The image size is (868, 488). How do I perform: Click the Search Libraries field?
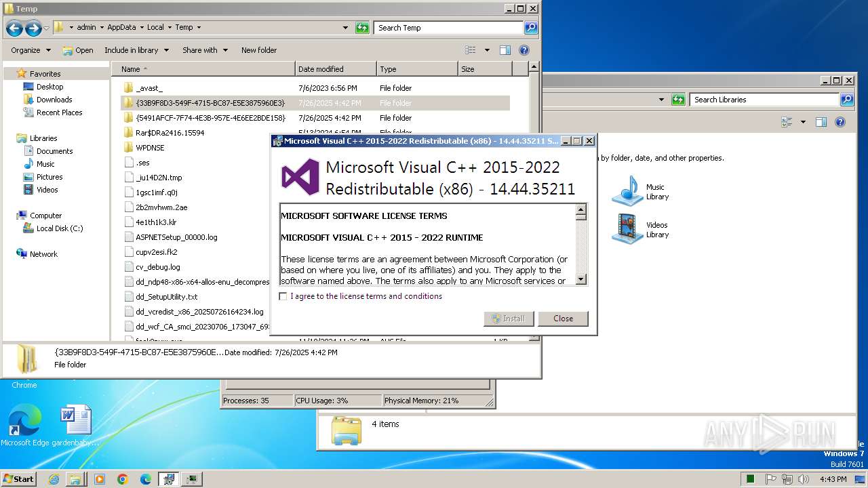tap(765, 100)
